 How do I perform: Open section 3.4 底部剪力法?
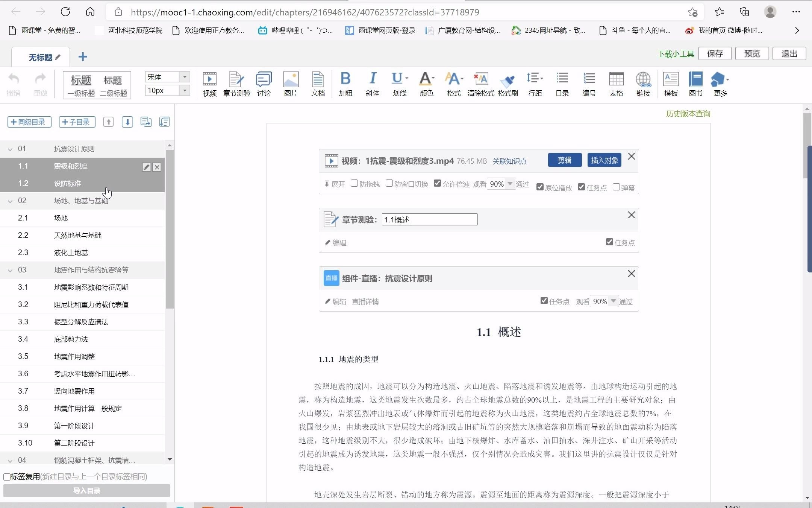(x=82, y=339)
